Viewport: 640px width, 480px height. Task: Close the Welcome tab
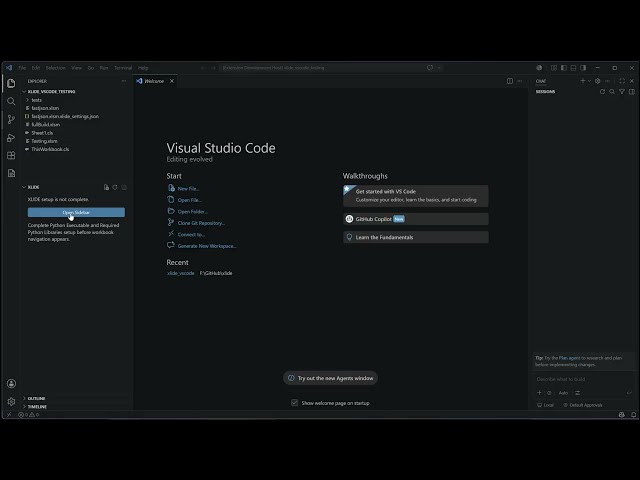click(x=172, y=81)
